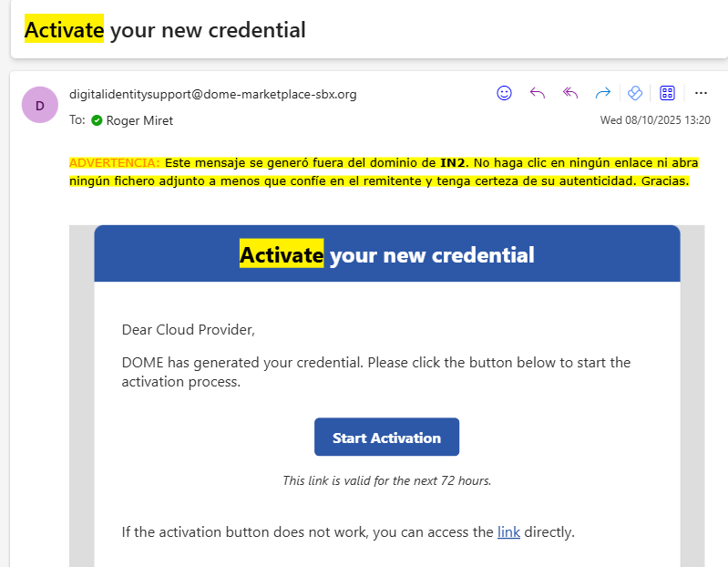Click the sender's avatar with letter D
Image resolution: width=728 pixels, height=567 pixels.
click(39, 106)
